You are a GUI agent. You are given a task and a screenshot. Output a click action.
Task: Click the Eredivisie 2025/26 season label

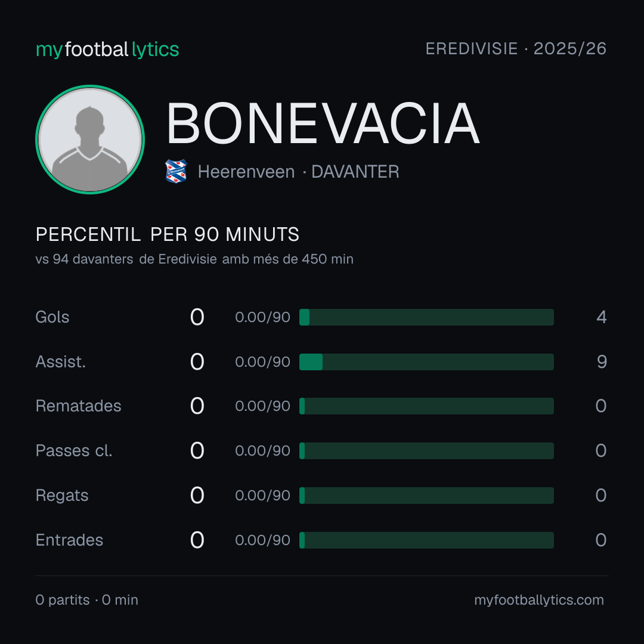516,49
